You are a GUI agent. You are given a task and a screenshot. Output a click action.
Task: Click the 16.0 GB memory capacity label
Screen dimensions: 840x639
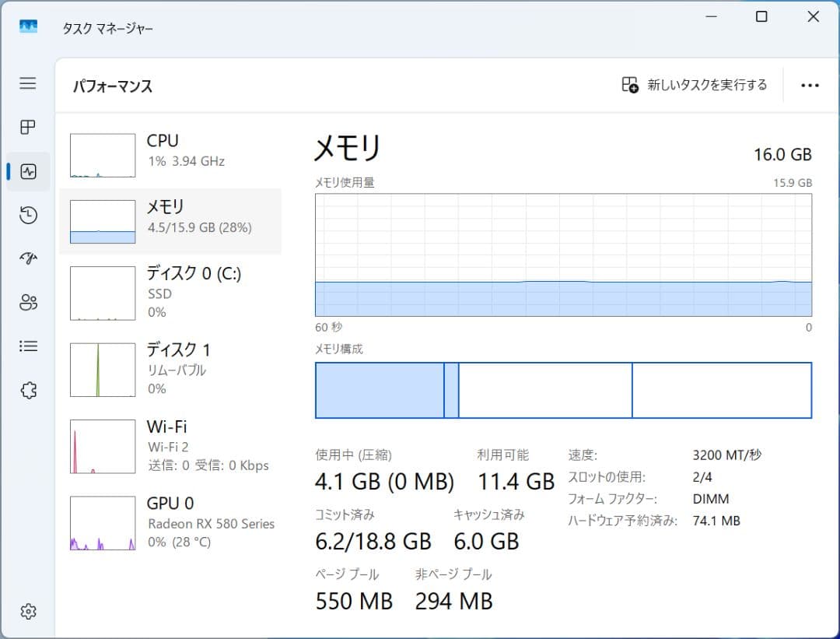coord(782,154)
